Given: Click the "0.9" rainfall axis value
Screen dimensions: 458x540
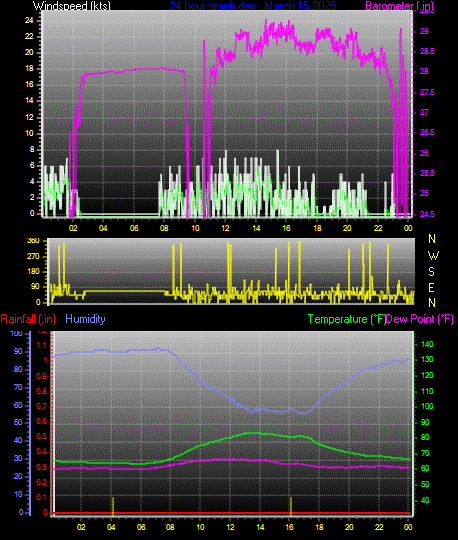Looking at the screenshot, I should 42,376.
